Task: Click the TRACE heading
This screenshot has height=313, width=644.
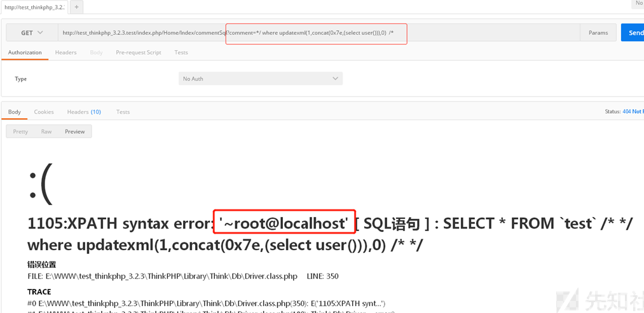Action: click(x=39, y=291)
